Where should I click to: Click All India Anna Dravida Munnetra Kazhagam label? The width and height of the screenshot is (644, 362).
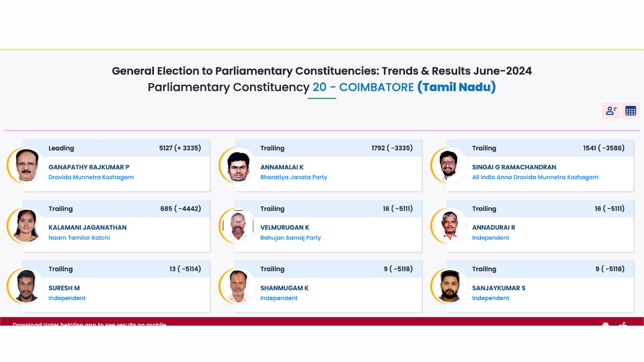click(535, 178)
